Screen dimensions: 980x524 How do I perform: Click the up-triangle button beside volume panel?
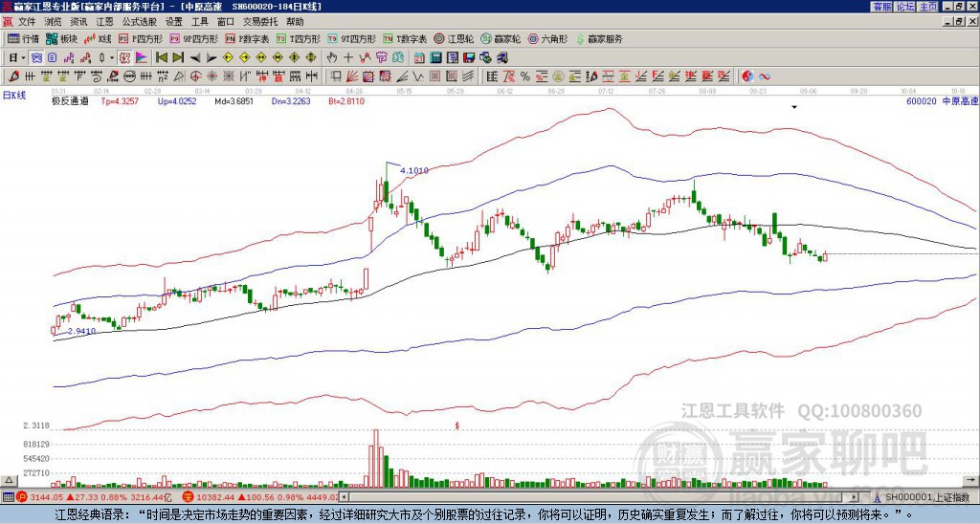pyautogui.click(x=9, y=480)
